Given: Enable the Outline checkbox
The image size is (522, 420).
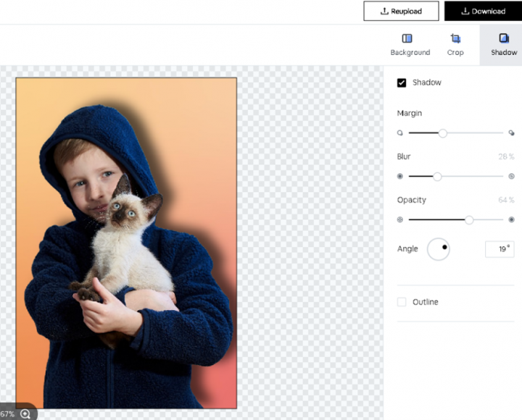Looking at the screenshot, I should [x=402, y=302].
